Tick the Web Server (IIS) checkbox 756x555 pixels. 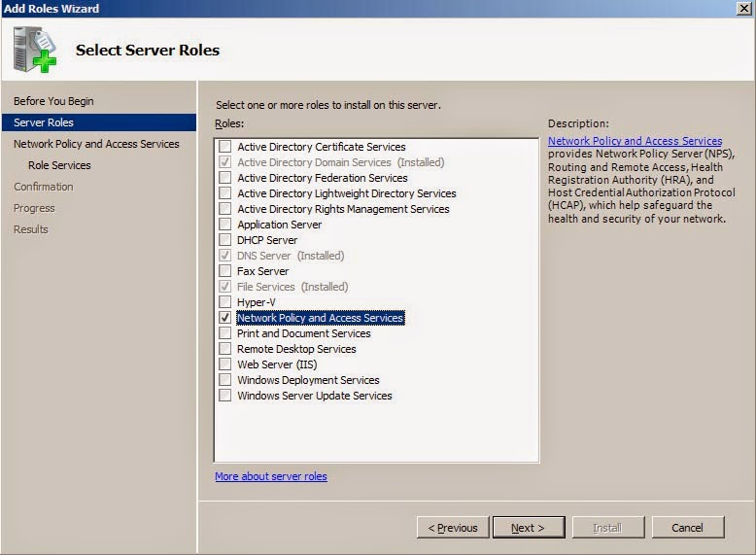point(224,364)
